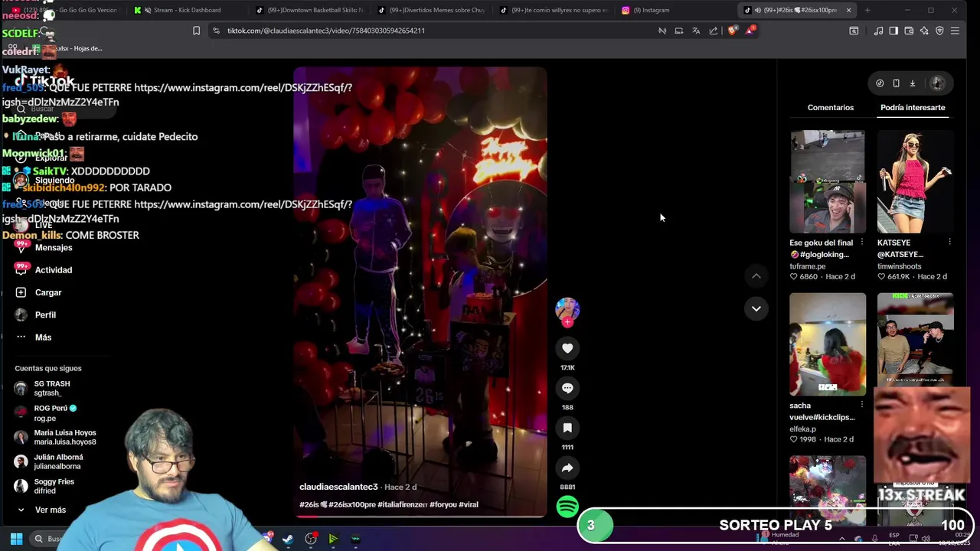Click the timwinshoots author name
The height and width of the screenshot is (551, 980).
click(x=900, y=266)
